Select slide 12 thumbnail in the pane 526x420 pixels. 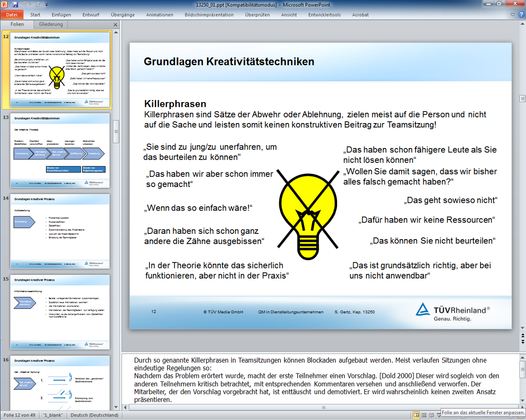point(60,69)
